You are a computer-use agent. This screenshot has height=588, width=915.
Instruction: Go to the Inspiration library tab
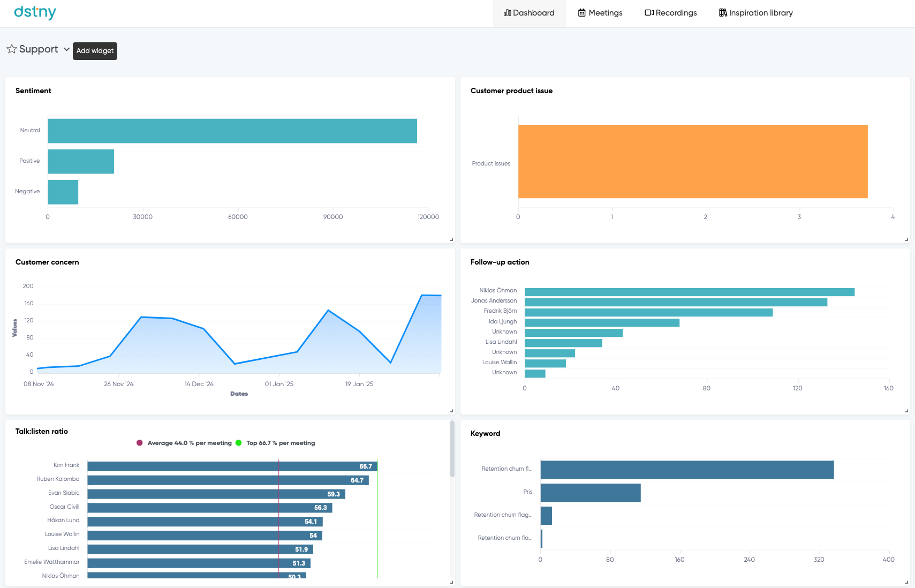(x=755, y=13)
